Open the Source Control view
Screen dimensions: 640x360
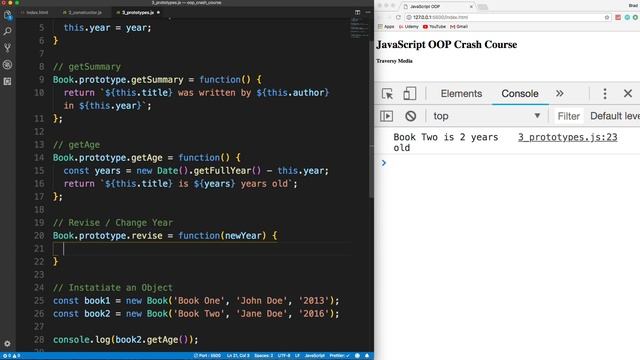(7, 48)
